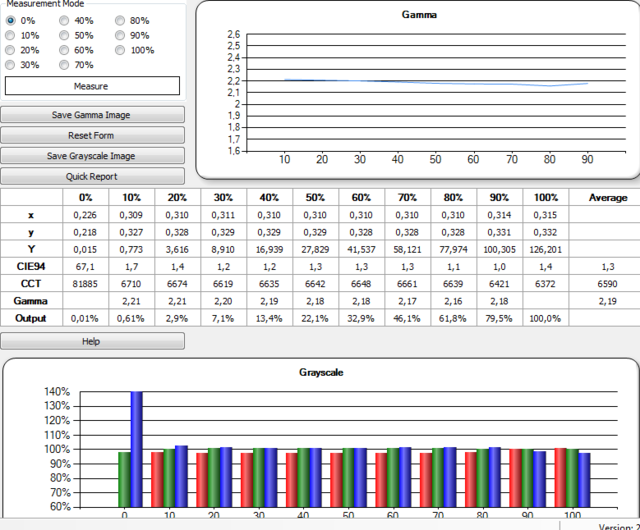The height and width of the screenshot is (530, 640).
Task: Click the average gamma value 2,19
Action: click(x=607, y=301)
